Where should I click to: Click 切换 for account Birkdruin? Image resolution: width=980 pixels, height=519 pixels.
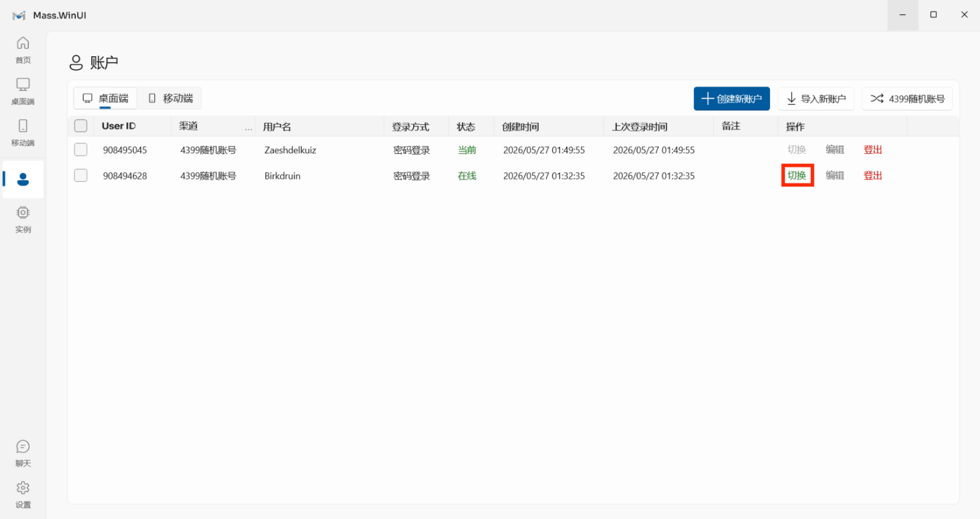(x=797, y=175)
